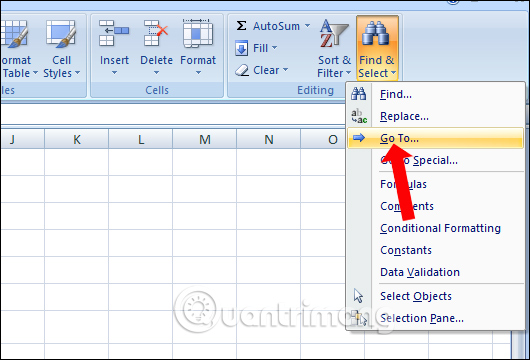Viewport: 530px width, 360px height.
Task: Click the AutoSum sigma icon
Action: click(x=241, y=26)
